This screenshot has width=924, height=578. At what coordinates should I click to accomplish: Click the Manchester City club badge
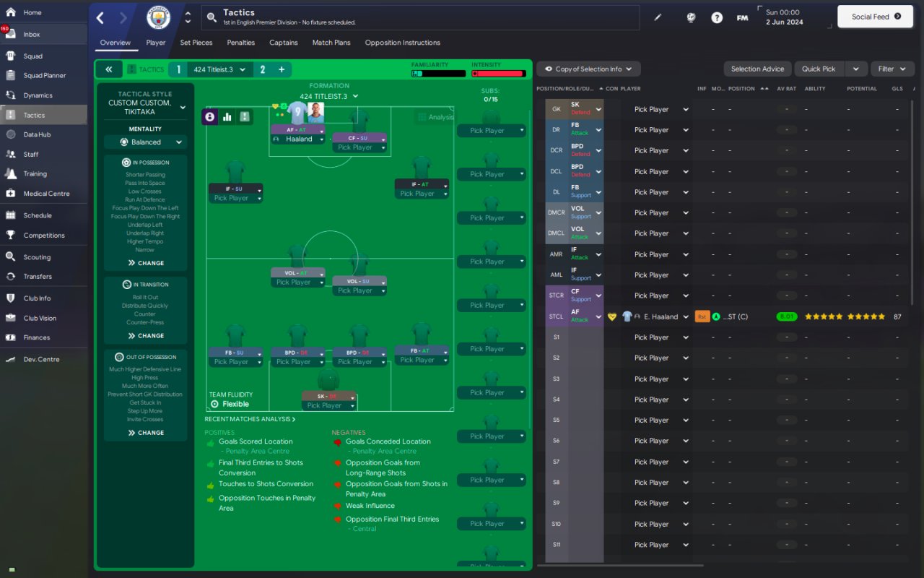coord(159,17)
